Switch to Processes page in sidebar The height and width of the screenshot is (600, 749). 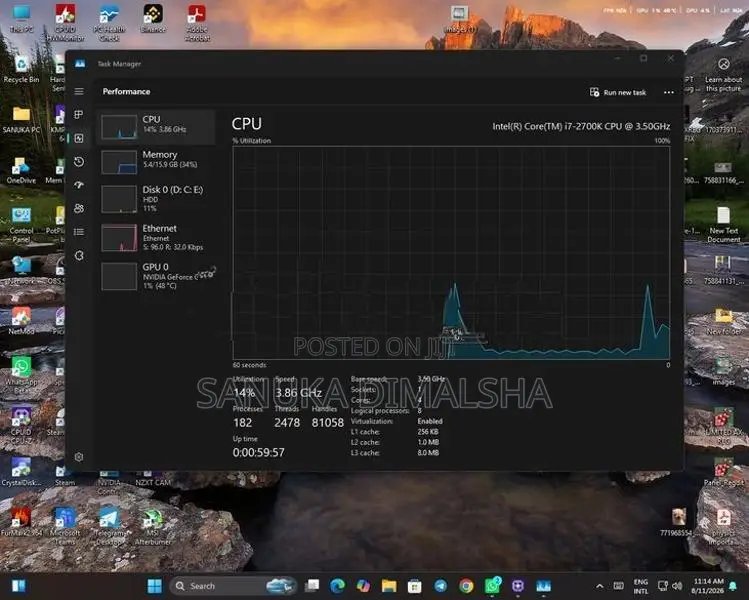point(79,115)
